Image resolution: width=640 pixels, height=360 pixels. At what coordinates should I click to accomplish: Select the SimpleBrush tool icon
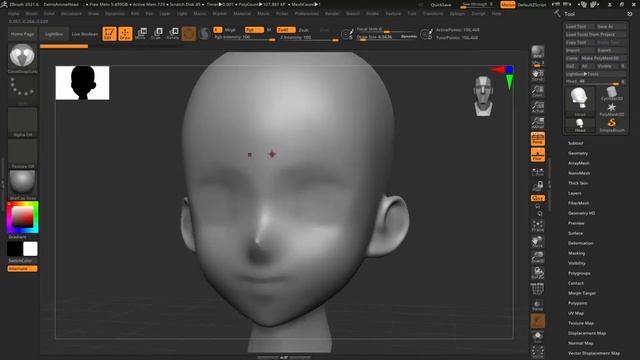point(611,125)
